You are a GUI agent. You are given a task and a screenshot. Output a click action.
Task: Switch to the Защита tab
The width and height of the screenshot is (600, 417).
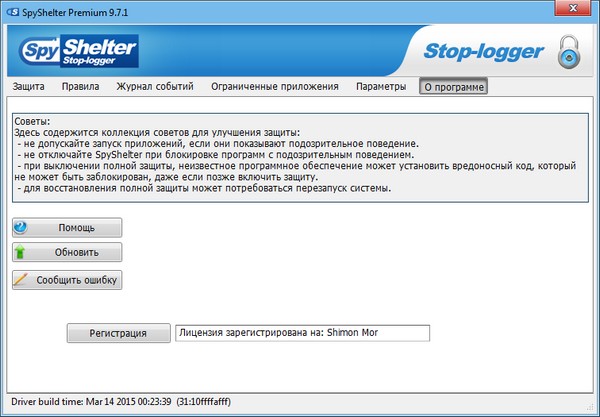(x=28, y=87)
